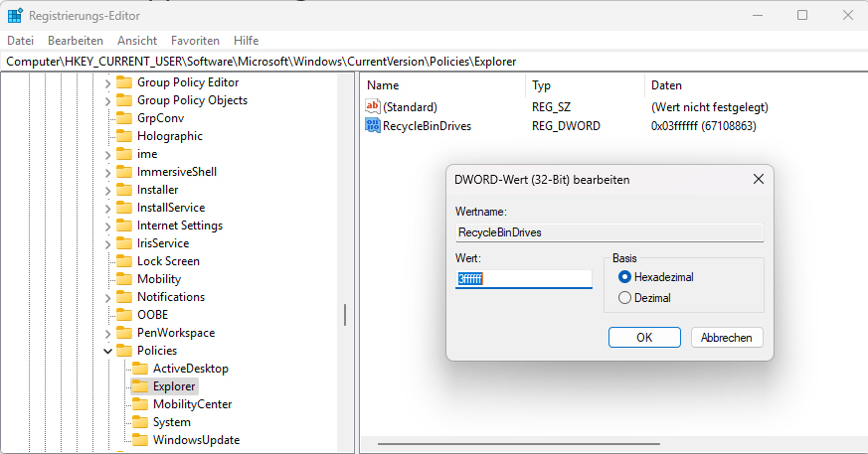
Task: Click the Holographic folder icon
Action: 124,136
